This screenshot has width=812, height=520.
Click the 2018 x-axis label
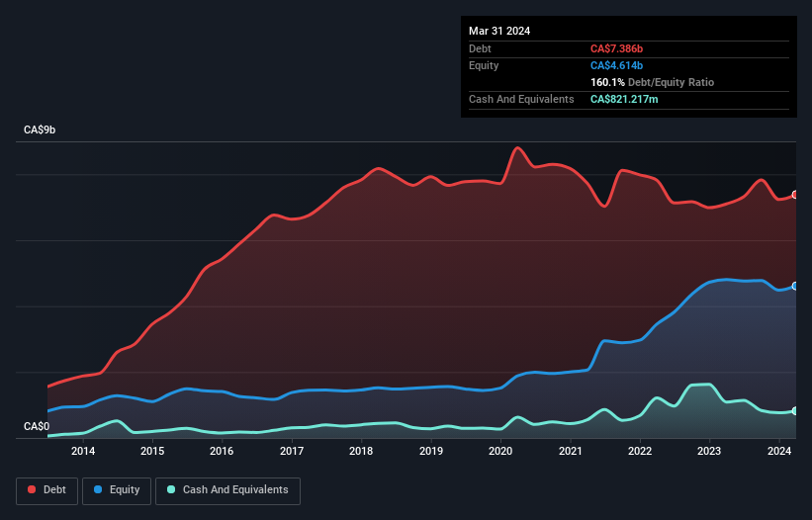(361, 451)
